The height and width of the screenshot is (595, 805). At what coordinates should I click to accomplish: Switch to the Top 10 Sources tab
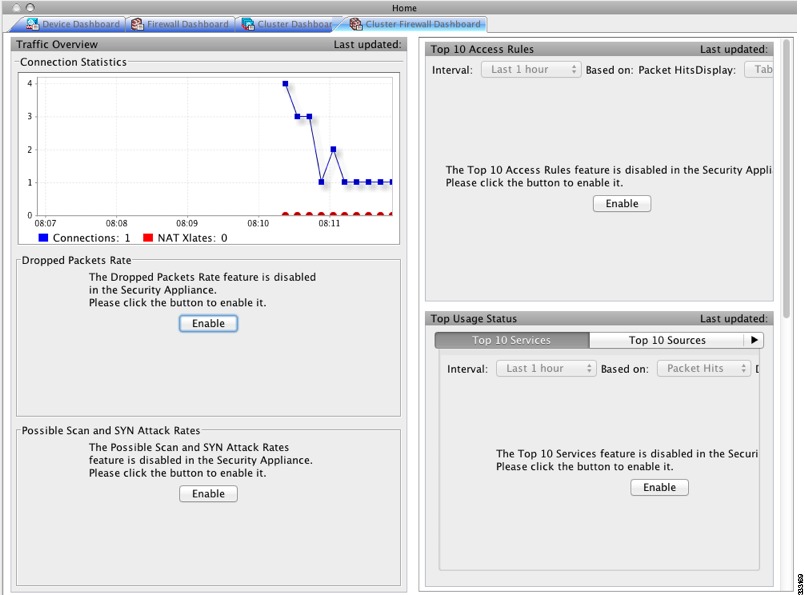667,340
